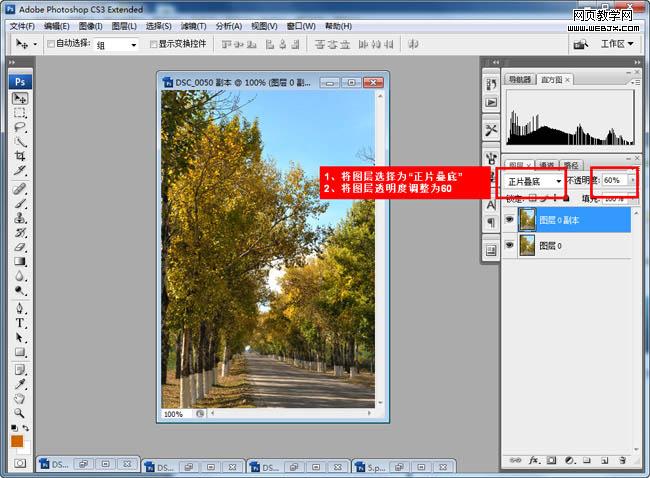Click the layer style fx icon
The width and height of the screenshot is (650, 478).
click(x=534, y=460)
